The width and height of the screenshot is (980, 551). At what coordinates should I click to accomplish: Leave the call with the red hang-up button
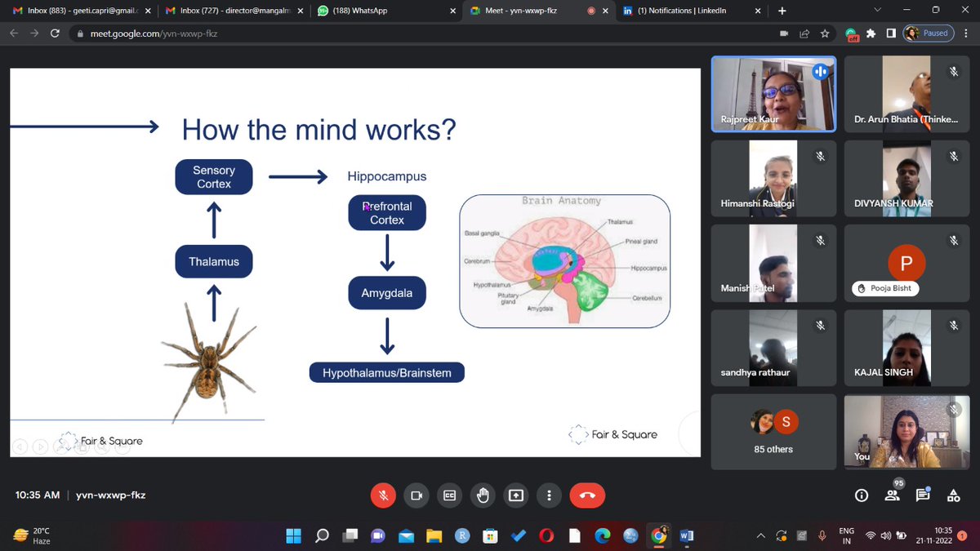coord(587,495)
